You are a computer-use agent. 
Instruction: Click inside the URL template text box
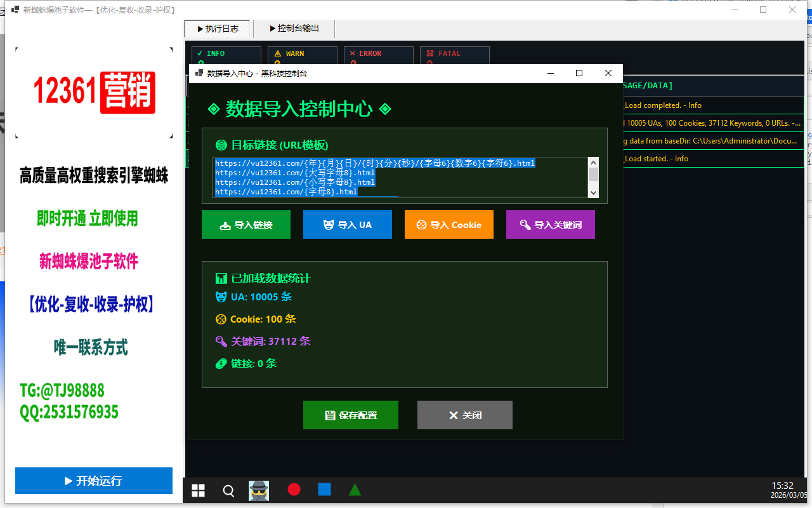coord(400,177)
